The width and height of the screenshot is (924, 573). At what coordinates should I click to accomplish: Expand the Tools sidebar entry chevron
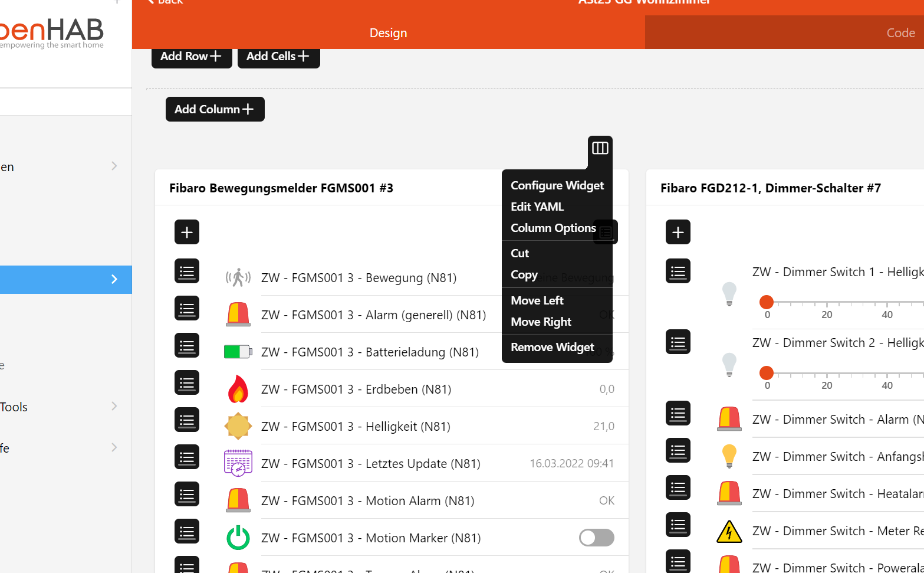click(x=114, y=406)
